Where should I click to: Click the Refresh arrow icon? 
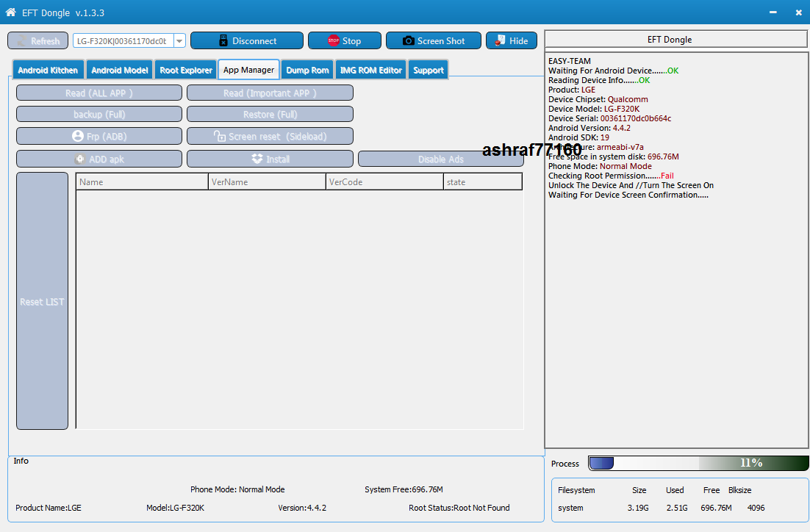[22, 41]
